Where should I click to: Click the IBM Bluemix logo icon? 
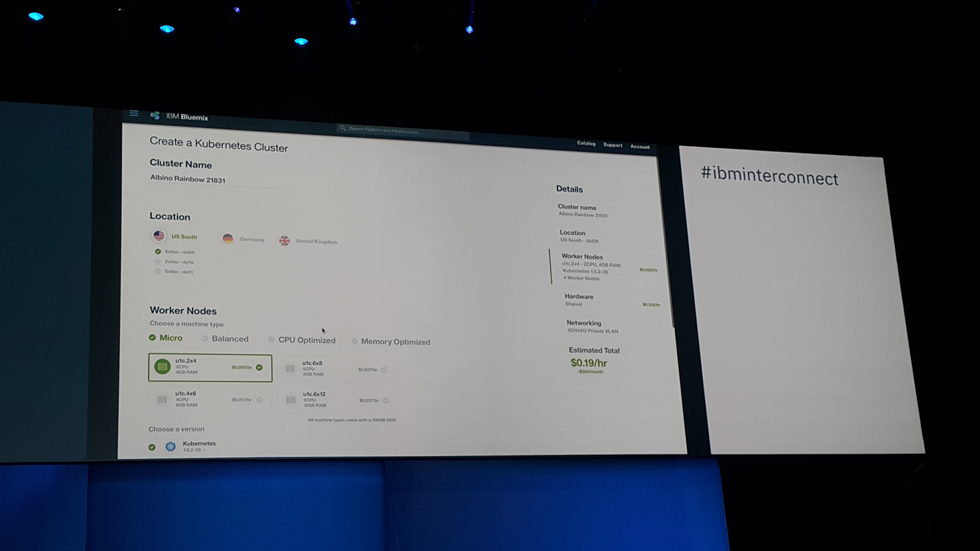155,115
